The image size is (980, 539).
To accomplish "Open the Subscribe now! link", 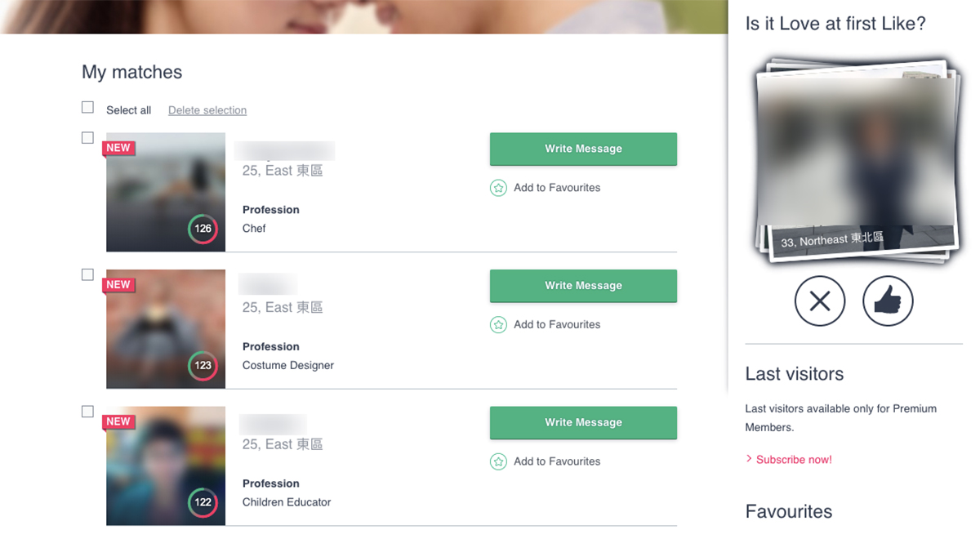I will (793, 460).
